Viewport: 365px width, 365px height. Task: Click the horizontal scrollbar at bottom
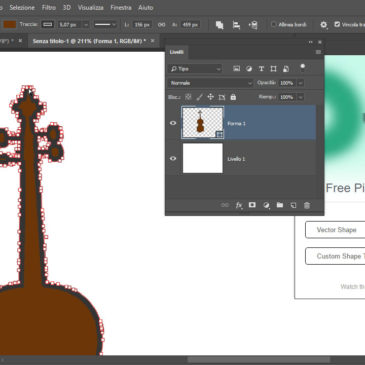(x=259, y=360)
